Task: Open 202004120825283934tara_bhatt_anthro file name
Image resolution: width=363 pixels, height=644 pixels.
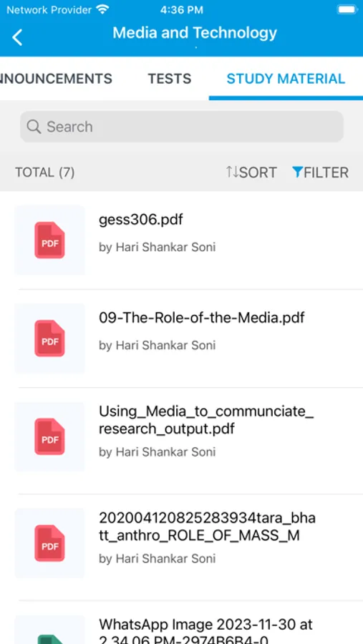Action: (x=207, y=527)
